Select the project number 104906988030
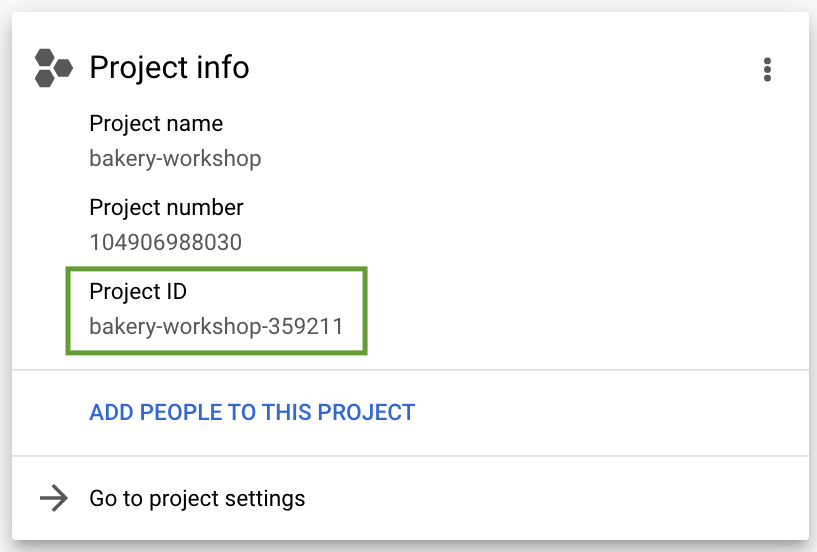817x552 pixels. (x=166, y=242)
